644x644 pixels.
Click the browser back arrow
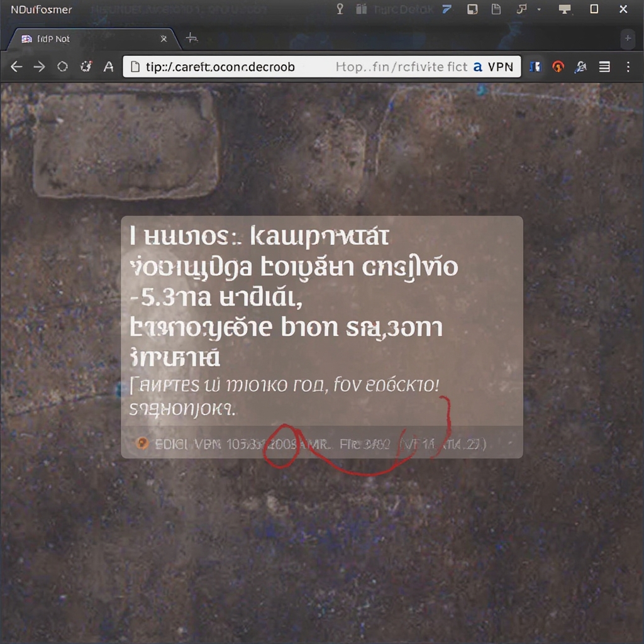point(16,67)
